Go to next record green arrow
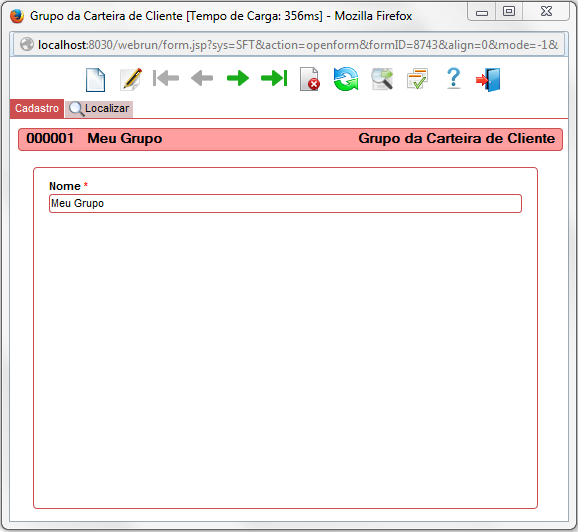578x532 pixels. click(238, 78)
